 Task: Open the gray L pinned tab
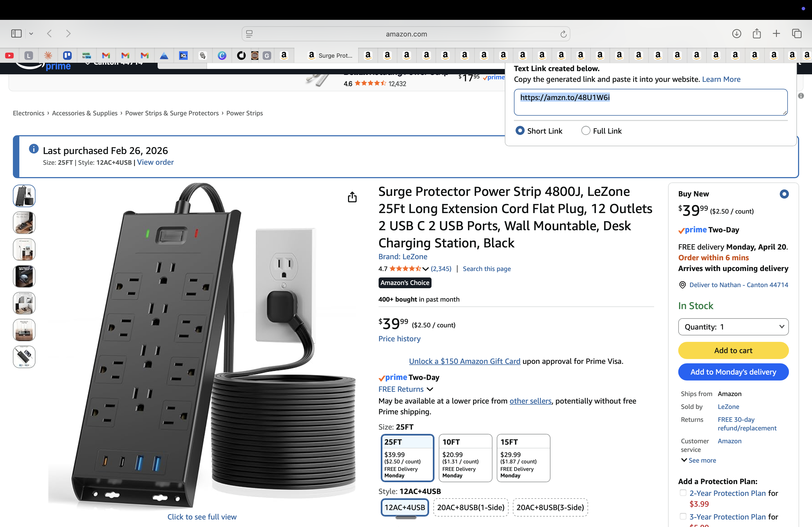29,55
